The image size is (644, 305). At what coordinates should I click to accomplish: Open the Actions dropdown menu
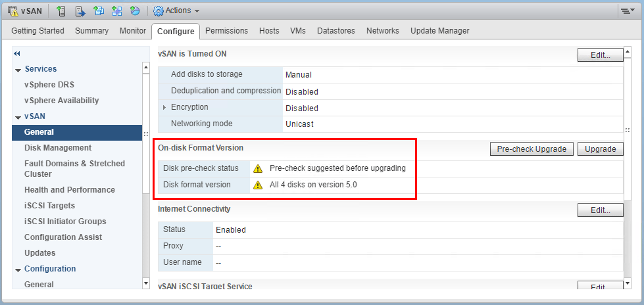pos(176,11)
